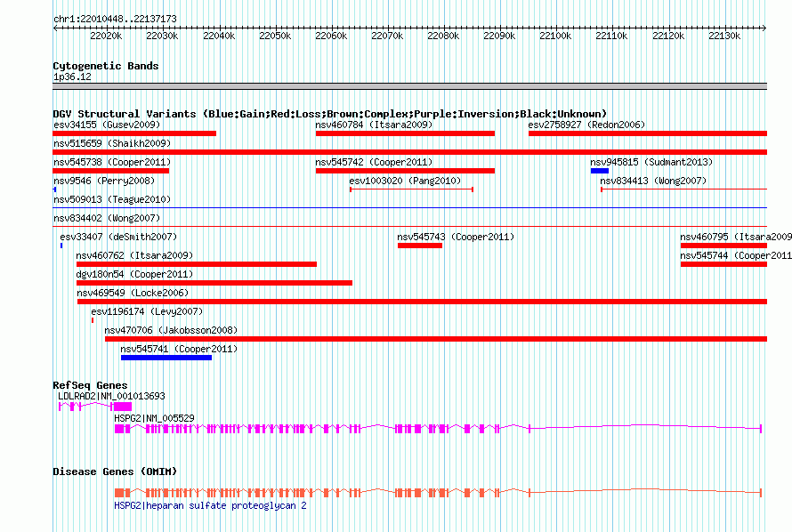Select variant nsv460795 (Itsara2009 label

tap(736, 237)
